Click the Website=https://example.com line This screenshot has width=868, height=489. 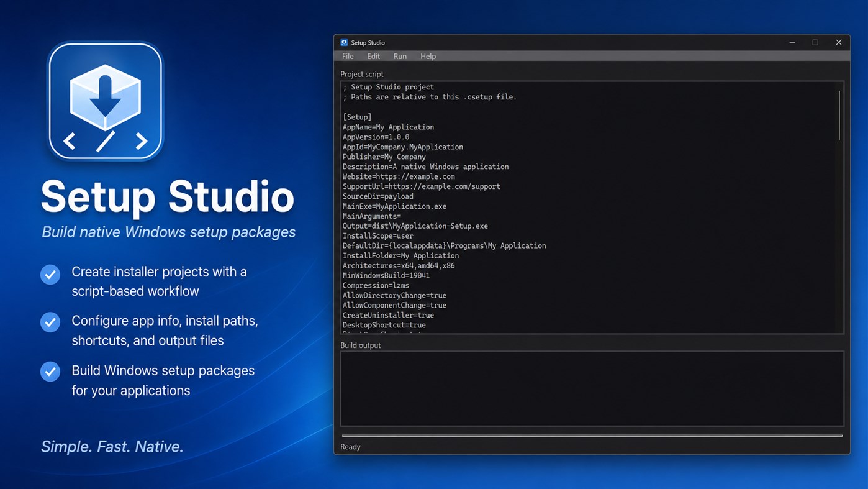[x=399, y=176]
